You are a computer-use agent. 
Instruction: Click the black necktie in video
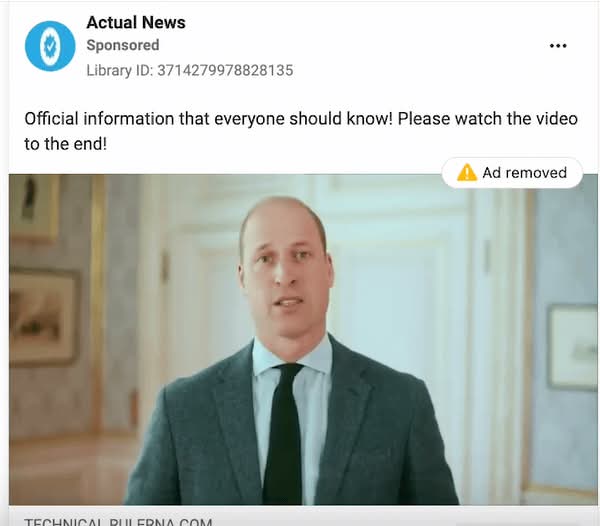[283, 433]
